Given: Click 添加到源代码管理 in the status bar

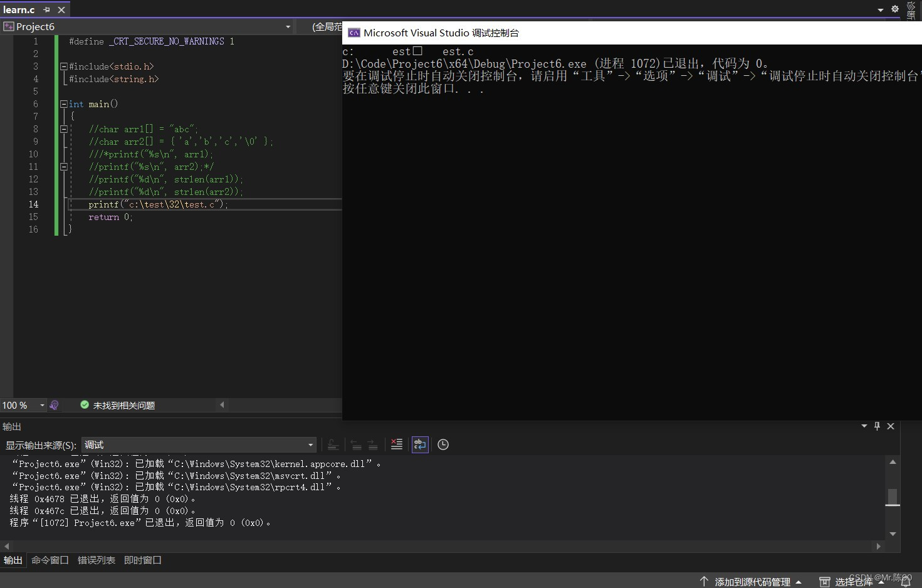Looking at the screenshot, I should point(753,582).
